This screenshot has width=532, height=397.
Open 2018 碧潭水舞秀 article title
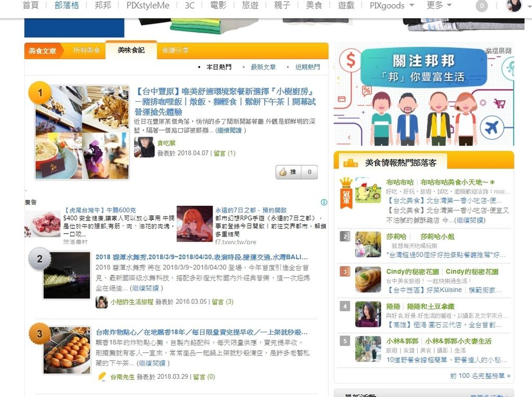tap(202, 257)
